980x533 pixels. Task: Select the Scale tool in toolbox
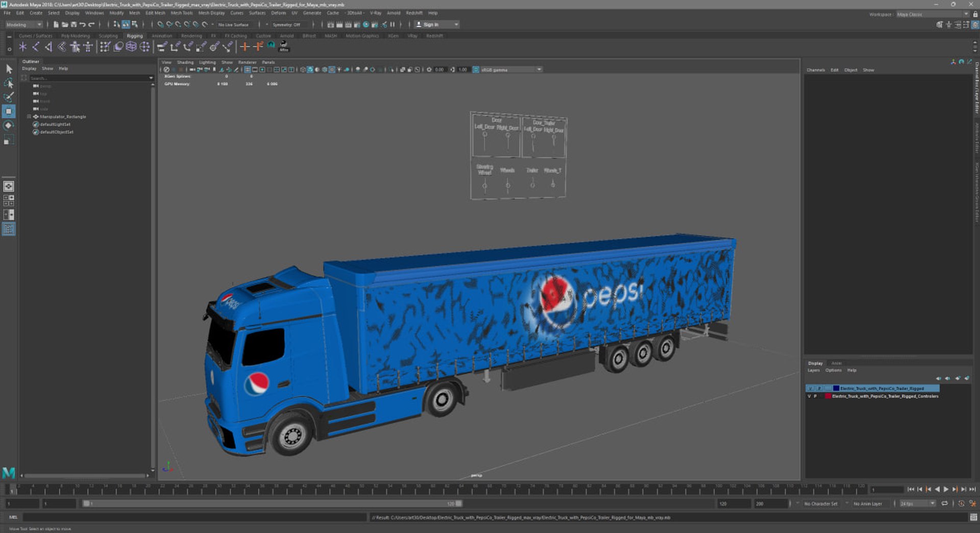[9, 140]
